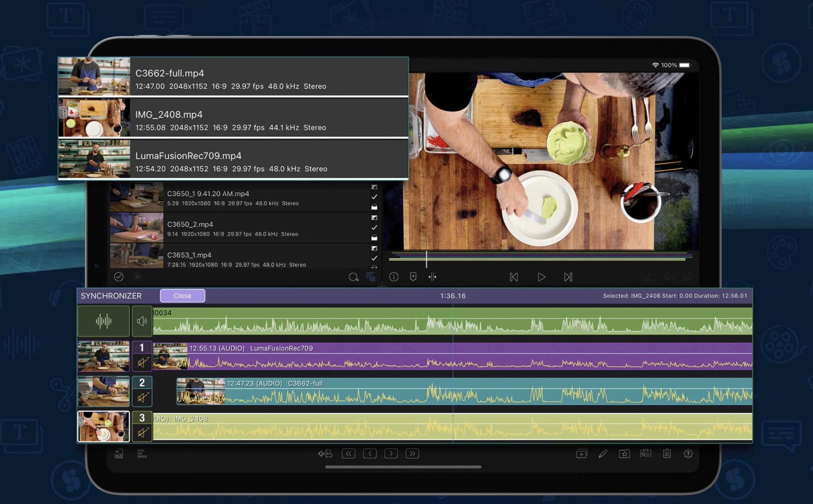This screenshot has height=504, width=813.
Task: Click bottom storage icon beside C3650_1 clip
Action: [x=374, y=207]
